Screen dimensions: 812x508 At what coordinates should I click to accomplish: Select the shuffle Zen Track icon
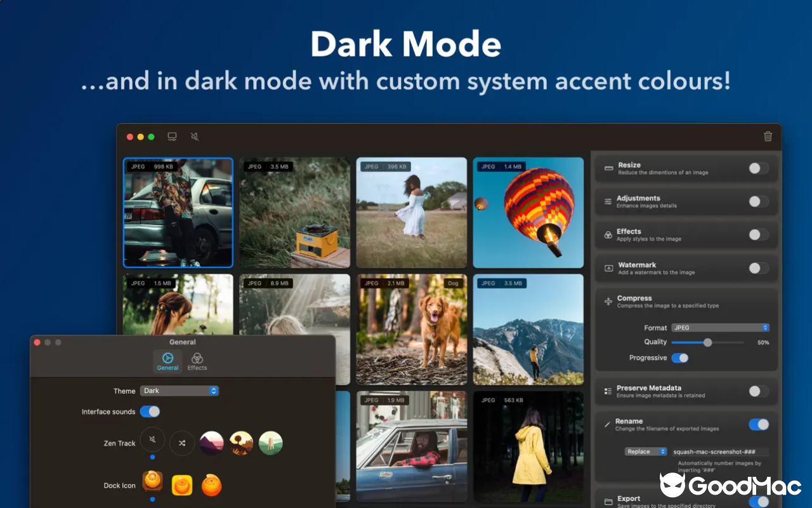tap(182, 443)
